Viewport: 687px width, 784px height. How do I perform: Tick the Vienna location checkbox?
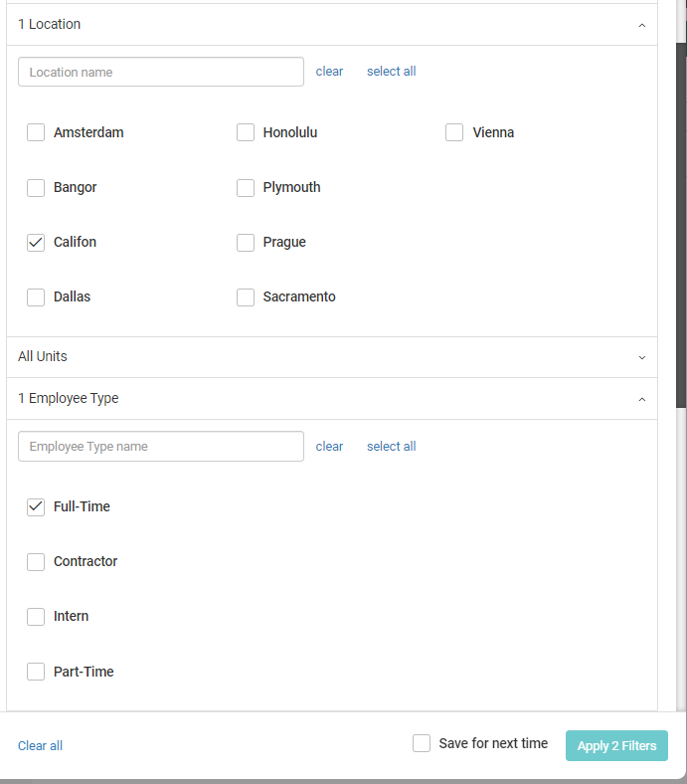point(454,132)
